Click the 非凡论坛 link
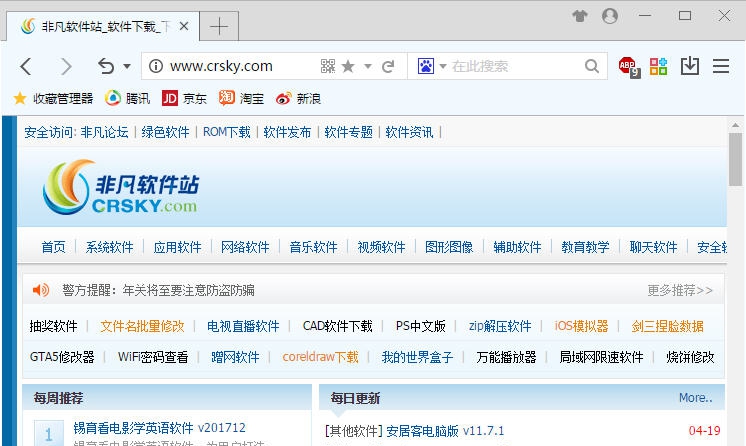This screenshot has height=446, width=746. tap(105, 132)
